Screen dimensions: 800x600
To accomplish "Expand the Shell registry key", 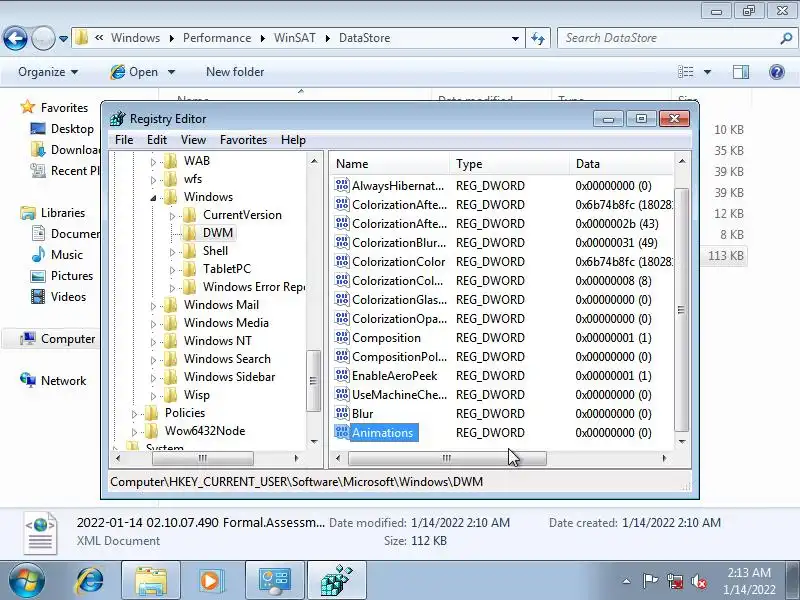I will (172, 252).
